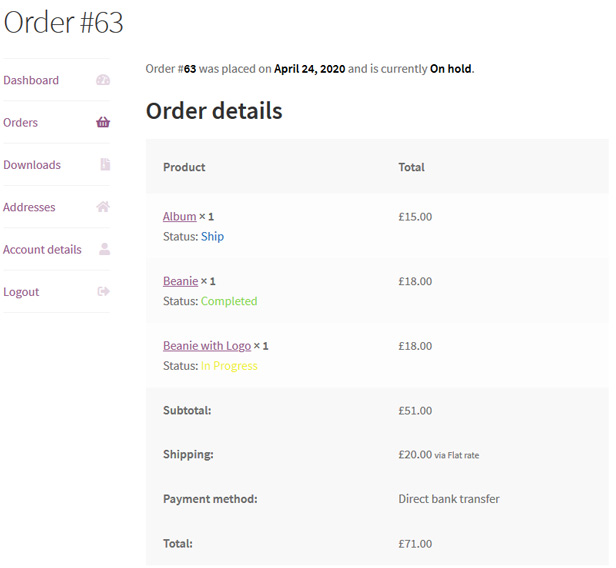Screen dimensions: 616x568
Task: Click the Dashboard gauge icon
Action: [103, 80]
